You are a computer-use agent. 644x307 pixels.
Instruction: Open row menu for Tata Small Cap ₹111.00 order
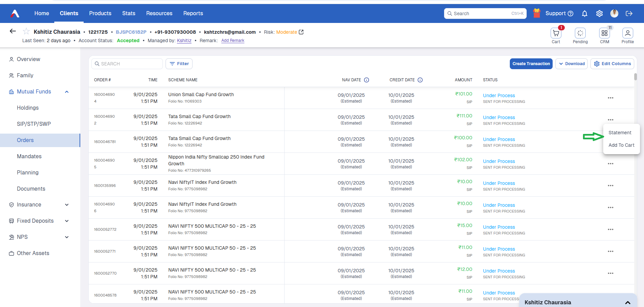(611, 120)
